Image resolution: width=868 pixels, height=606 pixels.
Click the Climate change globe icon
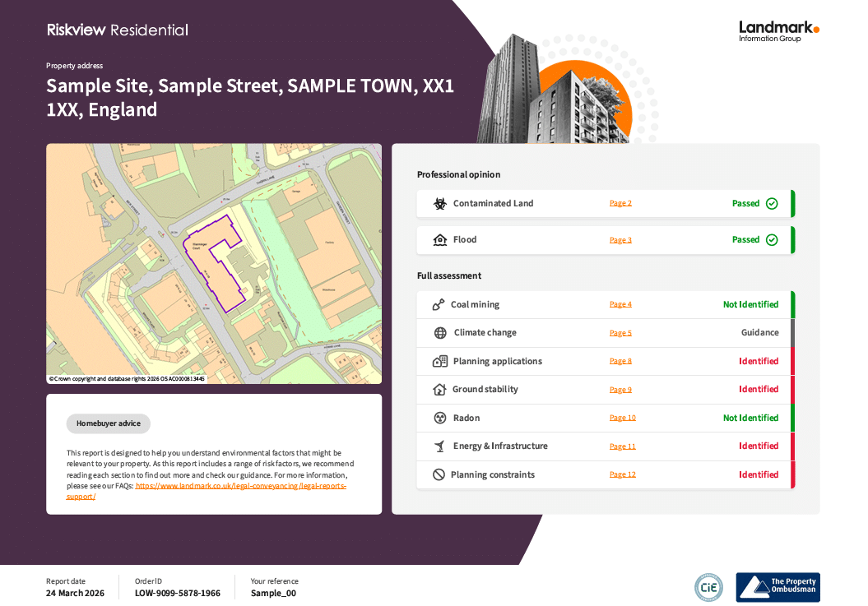click(x=440, y=333)
